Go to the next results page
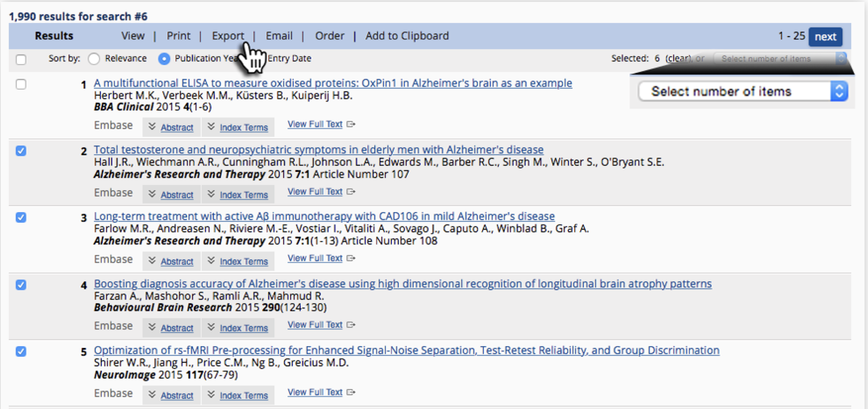This screenshot has height=409, width=868. click(825, 37)
